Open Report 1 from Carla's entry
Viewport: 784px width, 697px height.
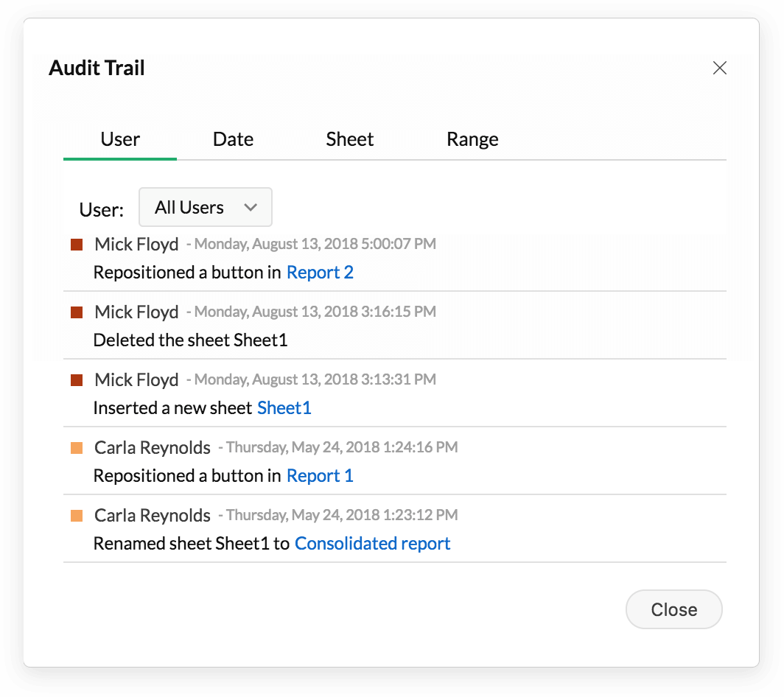coord(320,475)
